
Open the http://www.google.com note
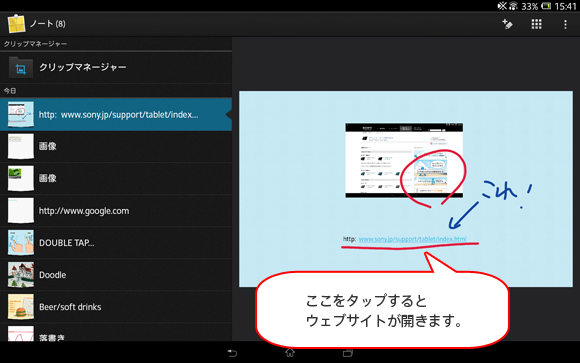[x=116, y=211]
